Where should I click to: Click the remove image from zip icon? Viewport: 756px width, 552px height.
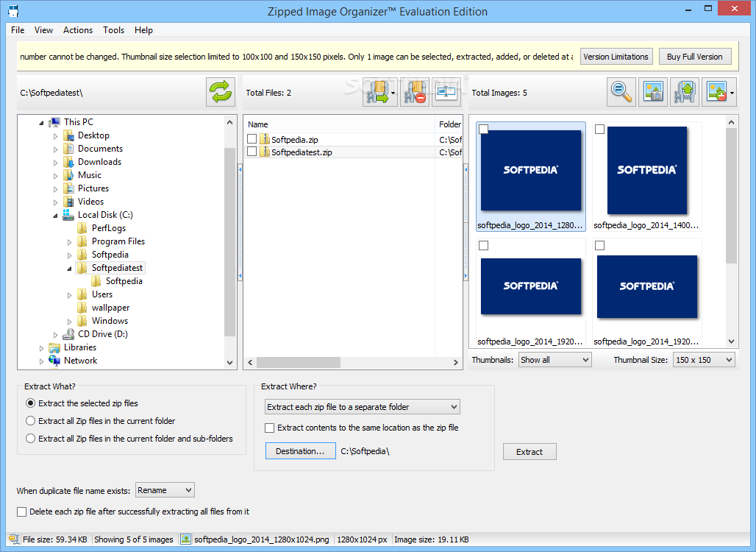pos(716,92)
